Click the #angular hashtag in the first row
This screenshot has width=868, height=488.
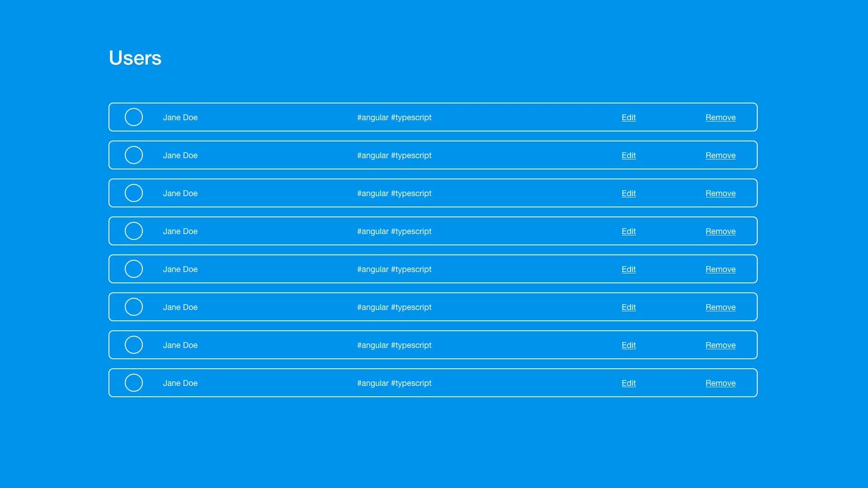(x=373, y=117)
